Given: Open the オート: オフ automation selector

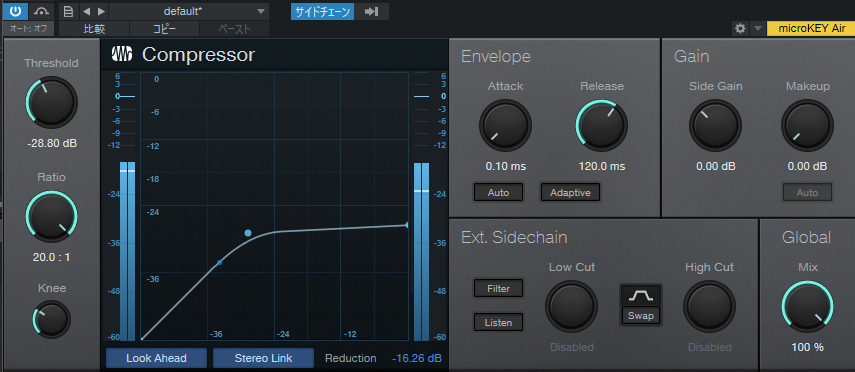Looking at the screenshot, I should pos(28,28).
